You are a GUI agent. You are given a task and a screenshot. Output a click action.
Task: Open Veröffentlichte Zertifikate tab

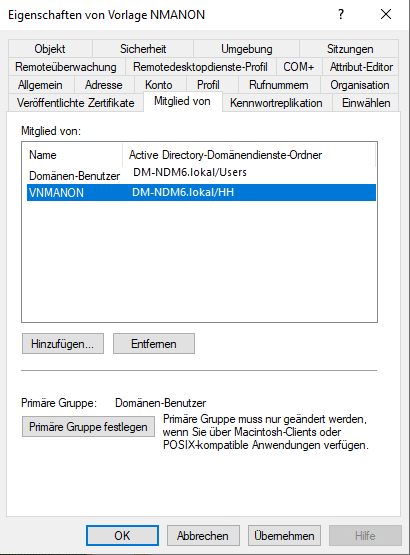[76, 103]
